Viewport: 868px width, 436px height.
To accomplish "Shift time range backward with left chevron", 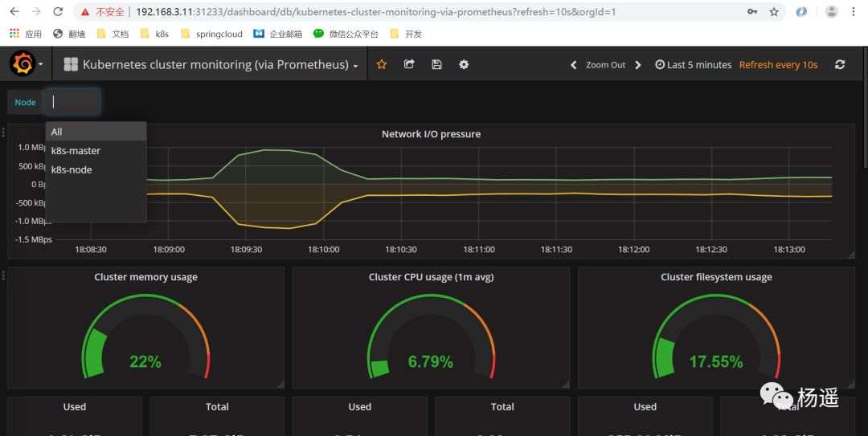I will 574,65.
